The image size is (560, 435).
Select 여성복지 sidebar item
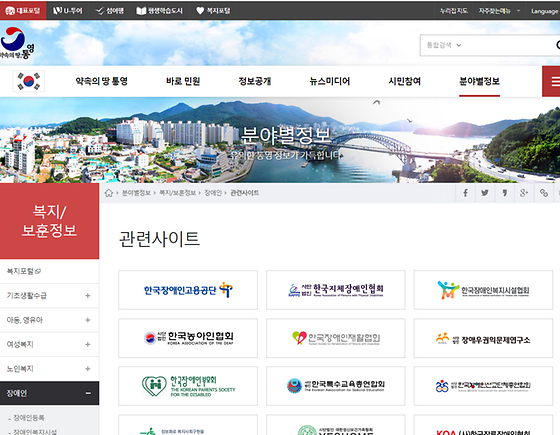click(x=49, y=344)
